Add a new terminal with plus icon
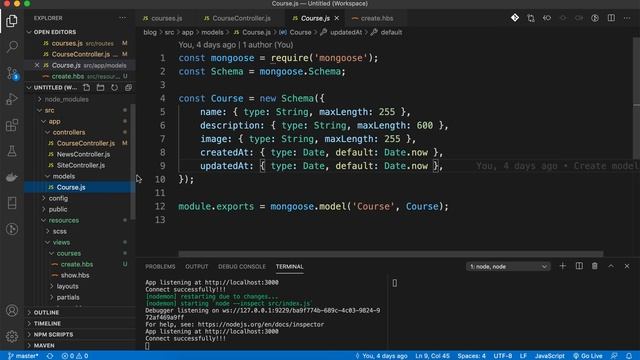Viewport: 640px width, 360px height. click(x=562, y=266)
